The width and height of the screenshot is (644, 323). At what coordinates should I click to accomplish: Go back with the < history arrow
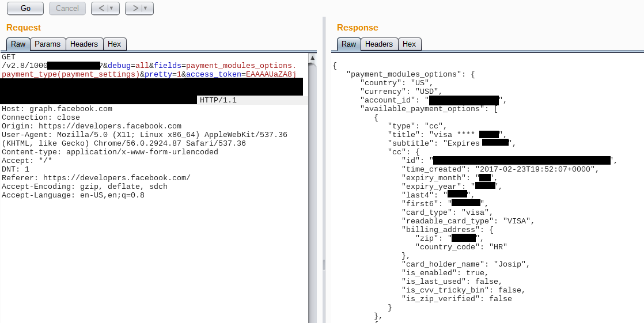(x=101, y=8)
